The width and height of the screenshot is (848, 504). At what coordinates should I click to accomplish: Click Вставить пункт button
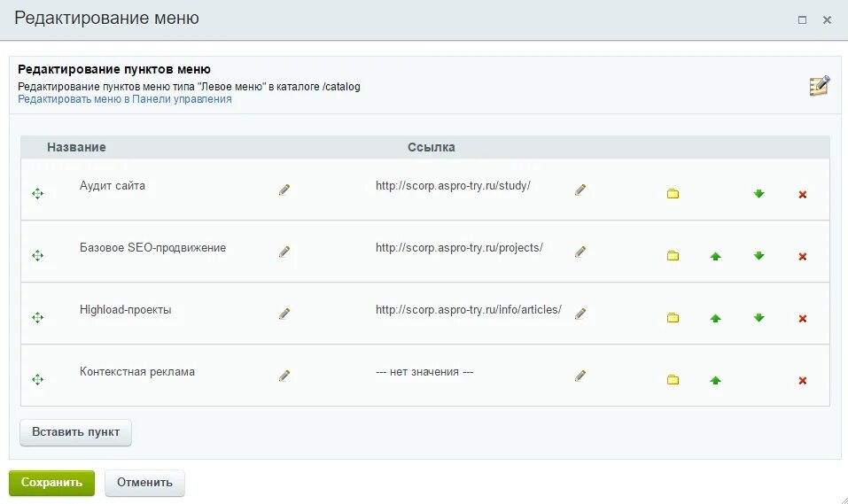click(x=75, y=432)
